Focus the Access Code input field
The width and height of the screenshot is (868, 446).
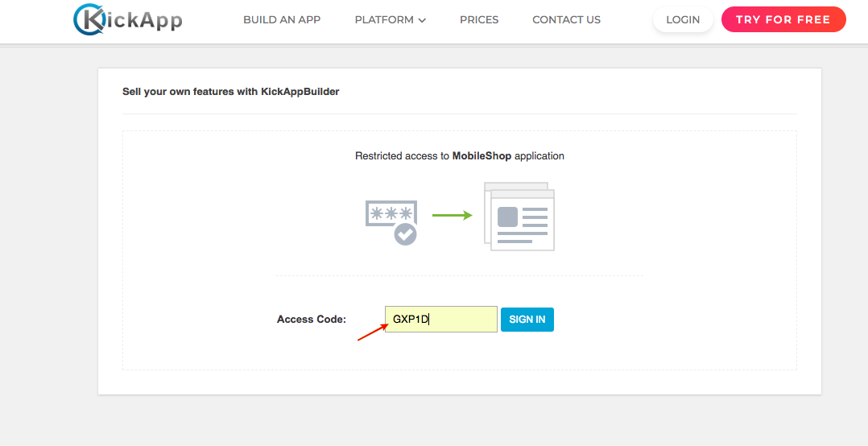click(x=441, y=320)
